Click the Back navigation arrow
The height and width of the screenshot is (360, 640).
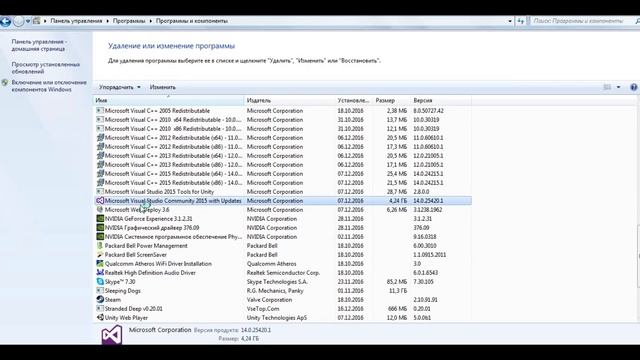[x=5, y=21]
